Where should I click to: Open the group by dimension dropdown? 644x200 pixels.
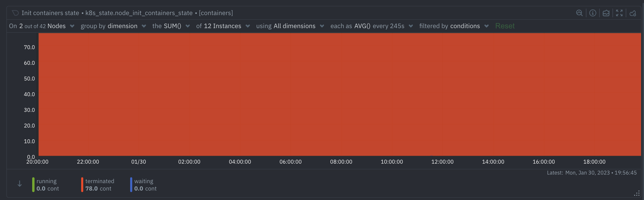coord(113,26)
